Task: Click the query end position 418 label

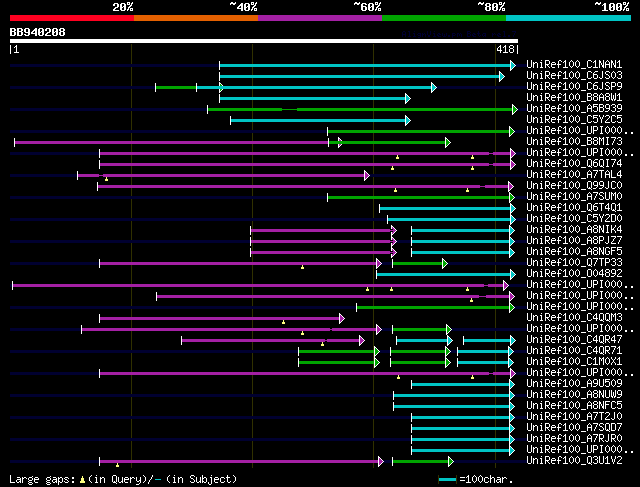Action: click(505, 49)
